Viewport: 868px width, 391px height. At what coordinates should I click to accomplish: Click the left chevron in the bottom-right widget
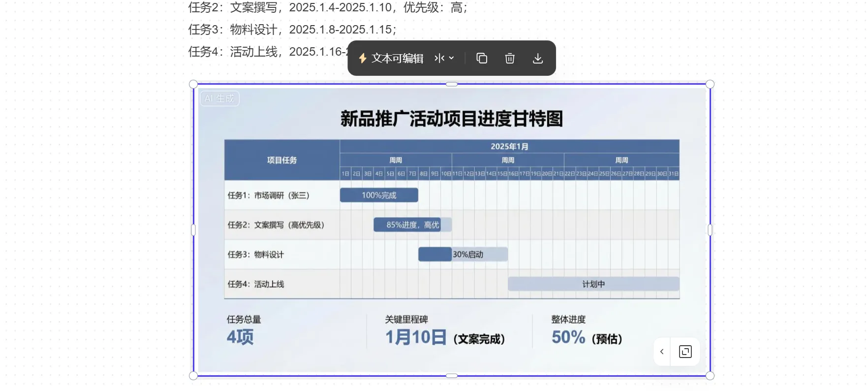coord(662,352)
